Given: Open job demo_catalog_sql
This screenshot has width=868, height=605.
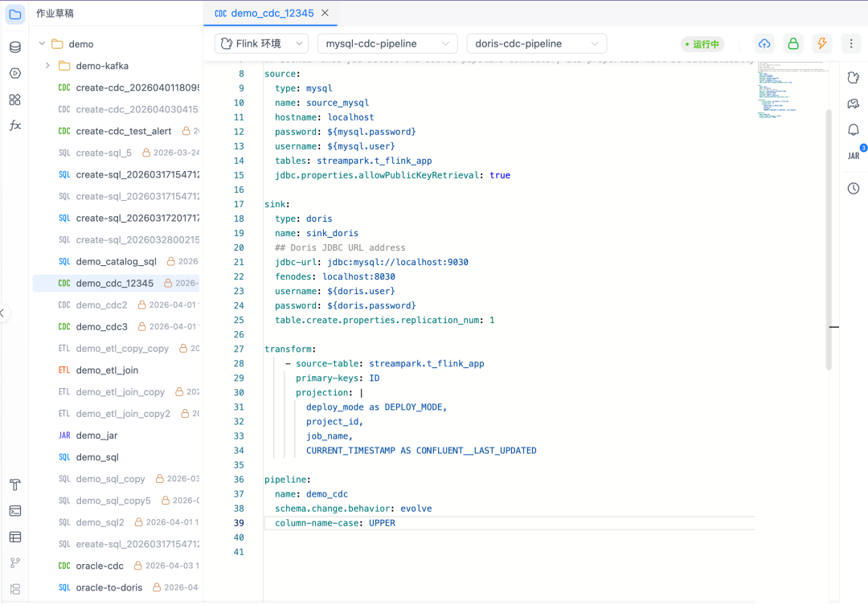Looking at the screenshot, I should pyautogui.click(x=117, y=261).
